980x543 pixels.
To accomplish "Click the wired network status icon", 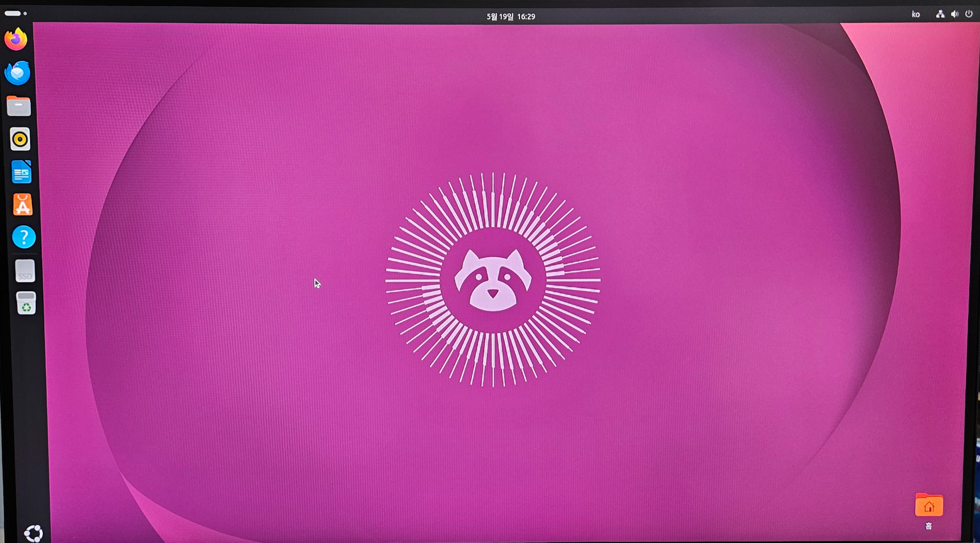I will click(x=940, y=14).
